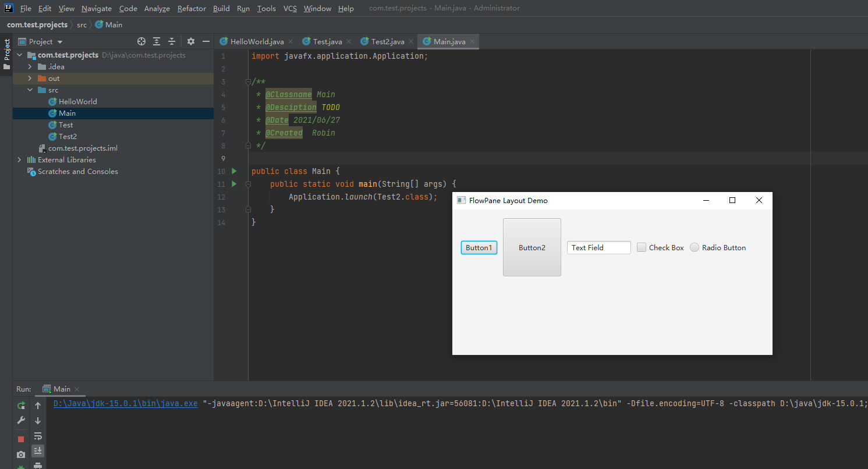The width and height of the screenshot is (868, 469).
Task: Click the Project tool window side button
Action: pyautogui.click(x=6, y=54)
